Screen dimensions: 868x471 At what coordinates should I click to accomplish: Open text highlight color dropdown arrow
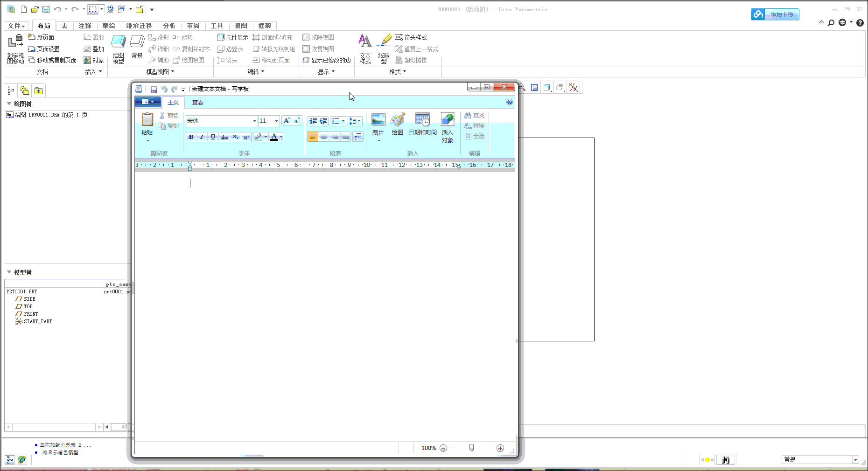(266, 137)
